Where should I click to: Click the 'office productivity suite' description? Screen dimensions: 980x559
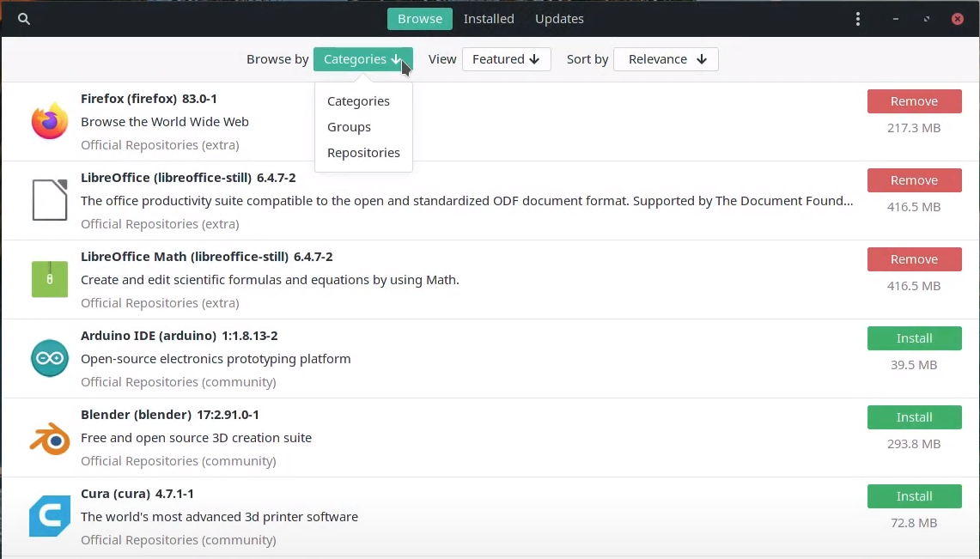467,201
